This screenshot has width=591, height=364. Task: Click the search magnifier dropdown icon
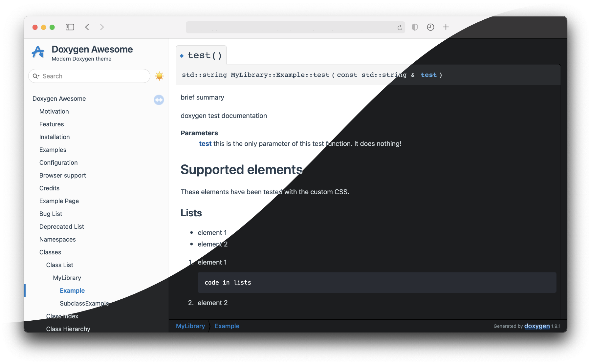tap(36, 76)
